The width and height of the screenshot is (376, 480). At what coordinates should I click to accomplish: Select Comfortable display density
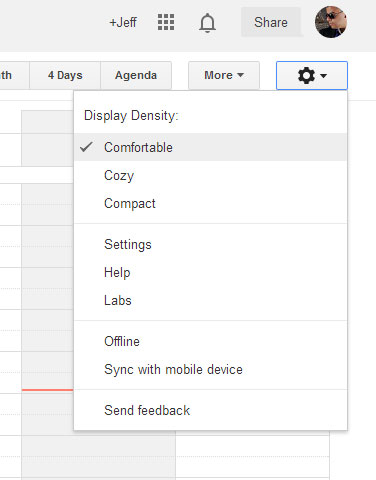210,147
